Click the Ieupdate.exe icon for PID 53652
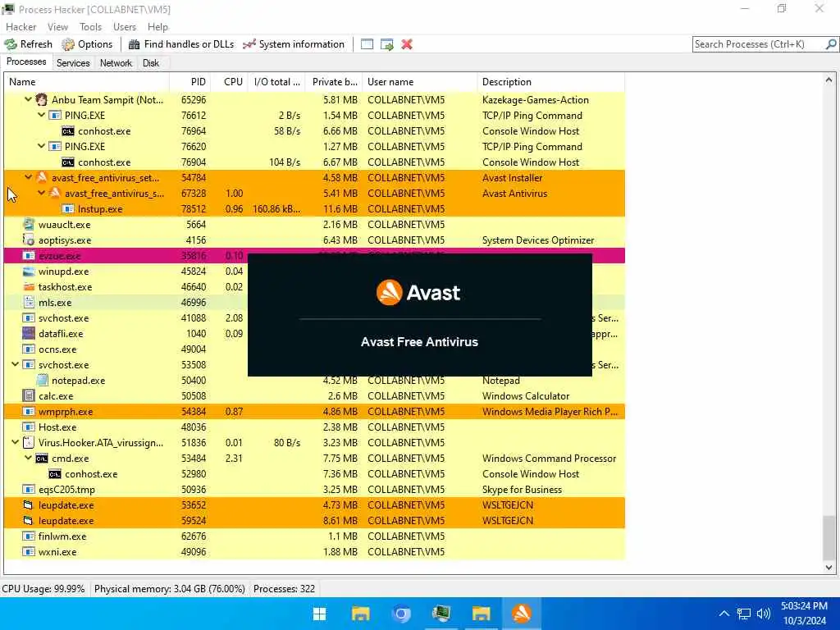 tap(29, 505)
